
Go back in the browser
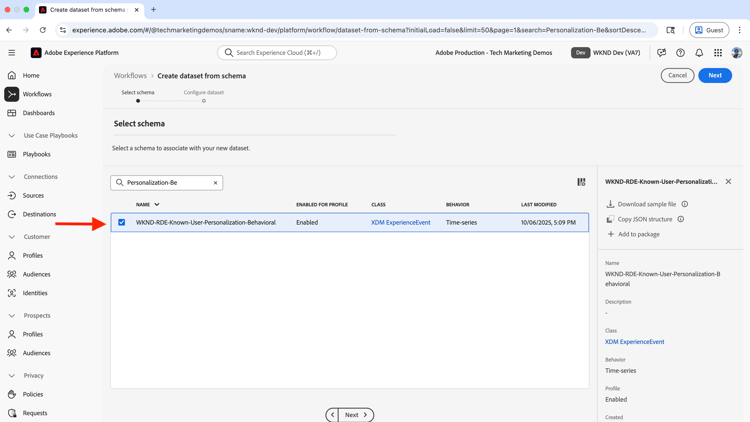coord(9,30)
